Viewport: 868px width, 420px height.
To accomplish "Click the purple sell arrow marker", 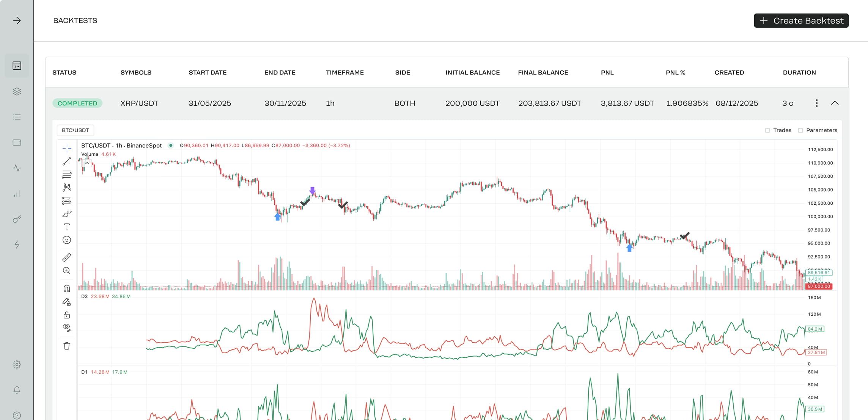I will [312, 190].
